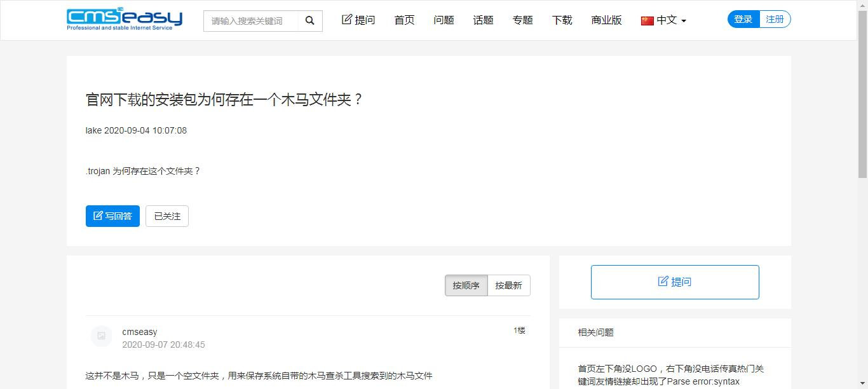Open the 话题 navigation item
868x389 pixels.
click(483, 20)
